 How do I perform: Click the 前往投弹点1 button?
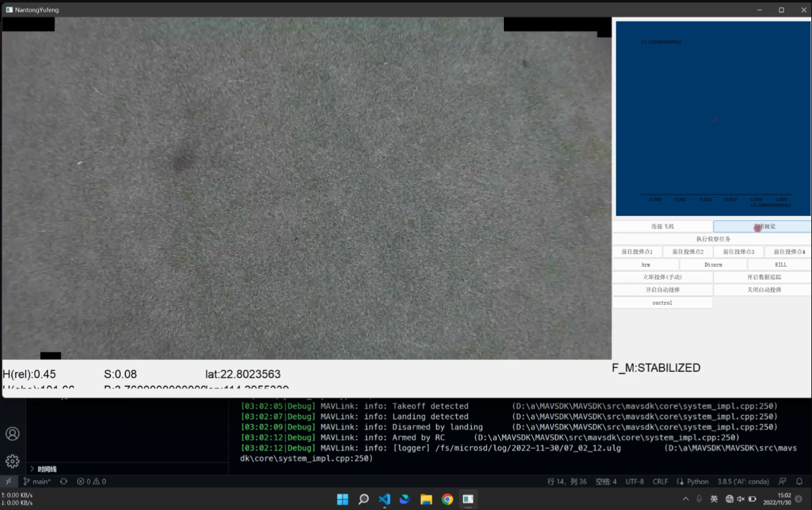tap(637, 252)
